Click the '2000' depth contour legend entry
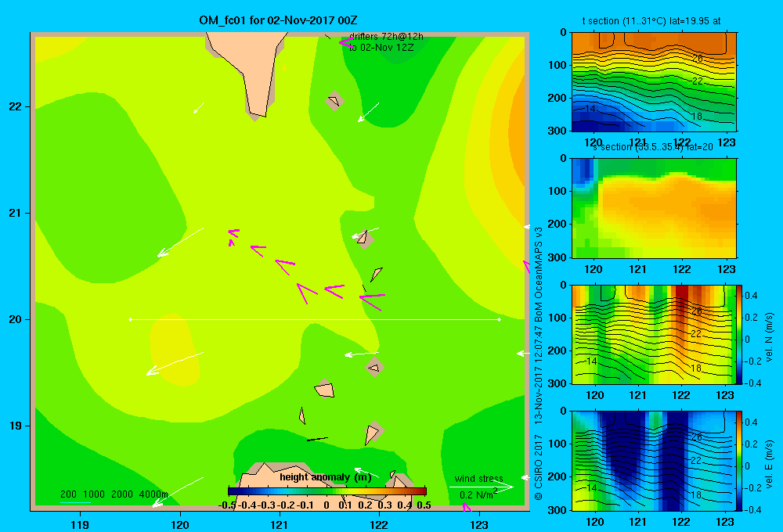783x532 pixels. pos(122,494)
